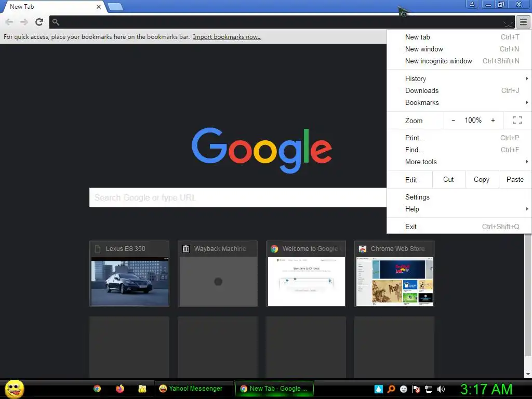
Task: Click the network tray icon
Action: coord(429,389)
